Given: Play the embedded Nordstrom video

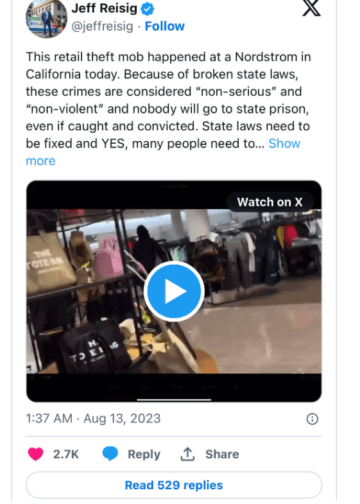Looking at the screenshot, I should [x=174, y=291].
